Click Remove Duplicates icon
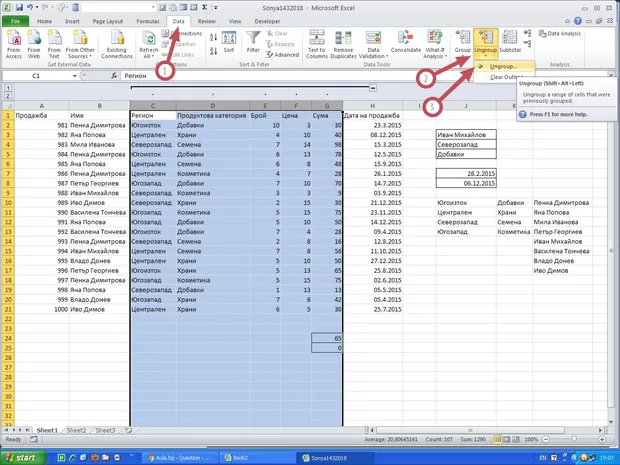The width and height of the screenshot is (620, 465). click(346, 45)
